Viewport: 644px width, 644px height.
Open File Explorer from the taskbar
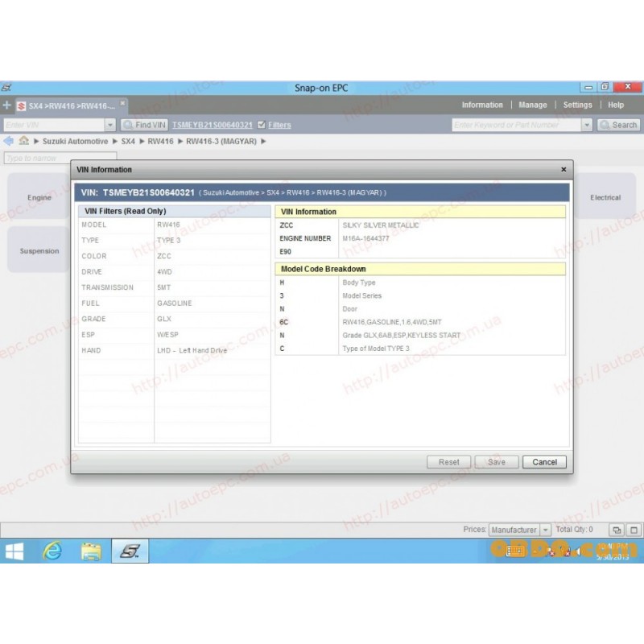click(90, 551)
